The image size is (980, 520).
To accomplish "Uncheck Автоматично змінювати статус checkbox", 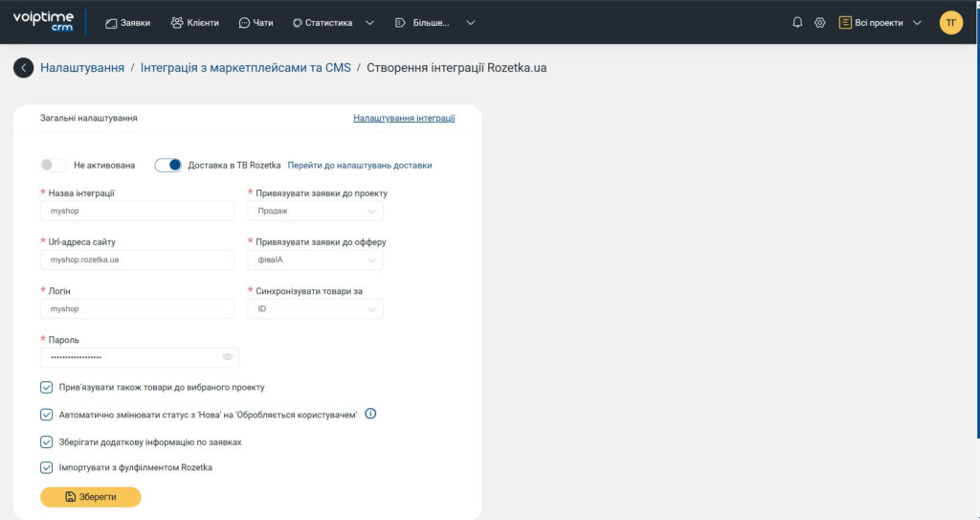I will click(x=46, y=415).
